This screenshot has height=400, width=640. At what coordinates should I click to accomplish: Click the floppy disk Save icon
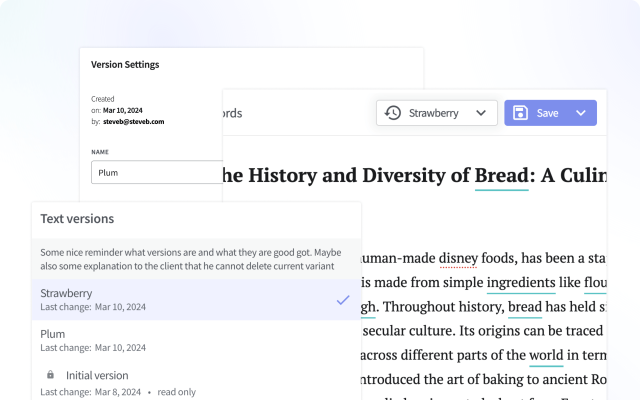pyautogui.click(x=520, y=113)
